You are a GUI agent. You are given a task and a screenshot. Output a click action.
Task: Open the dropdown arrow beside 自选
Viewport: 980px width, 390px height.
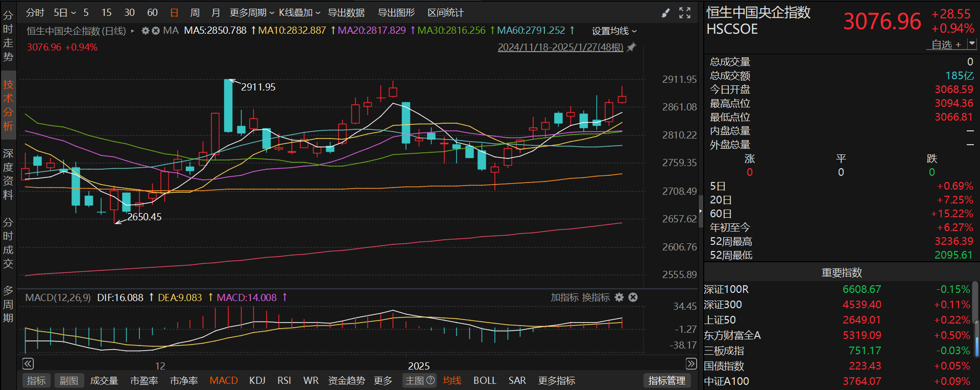point(972,44)
